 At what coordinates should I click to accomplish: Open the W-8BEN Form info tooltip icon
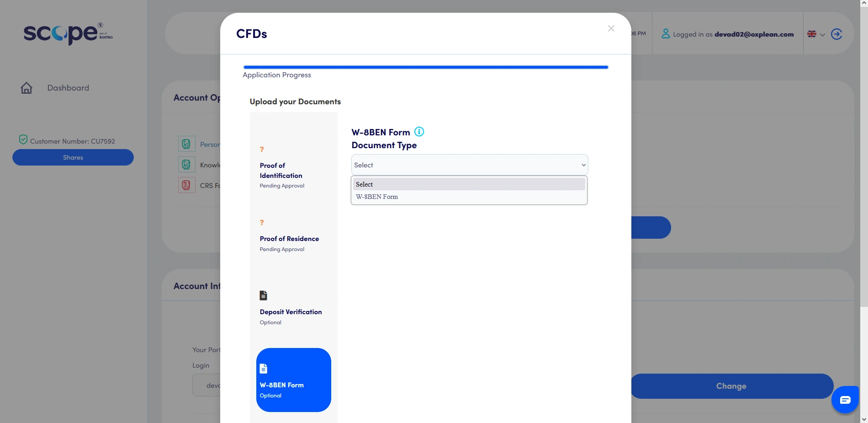(419, 132)
